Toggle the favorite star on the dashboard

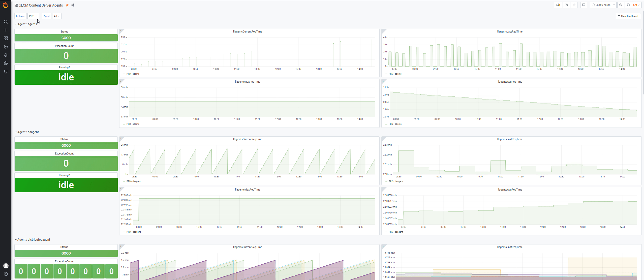(67, 5)
